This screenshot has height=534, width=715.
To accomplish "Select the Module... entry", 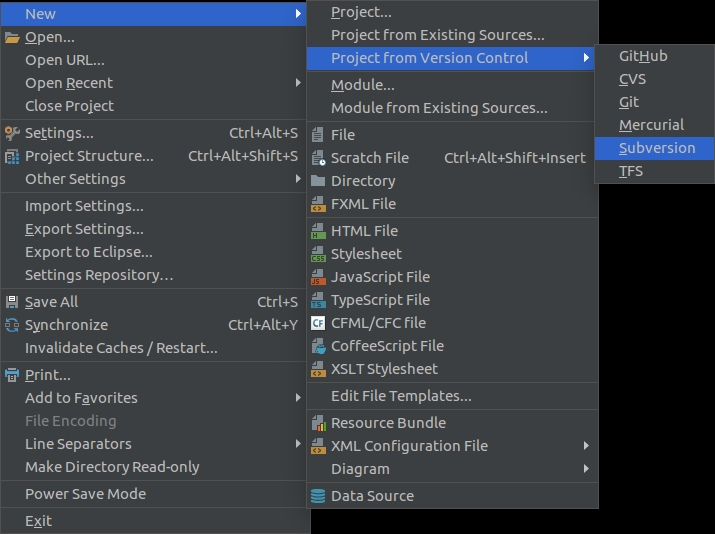I will tap(452, 85).
